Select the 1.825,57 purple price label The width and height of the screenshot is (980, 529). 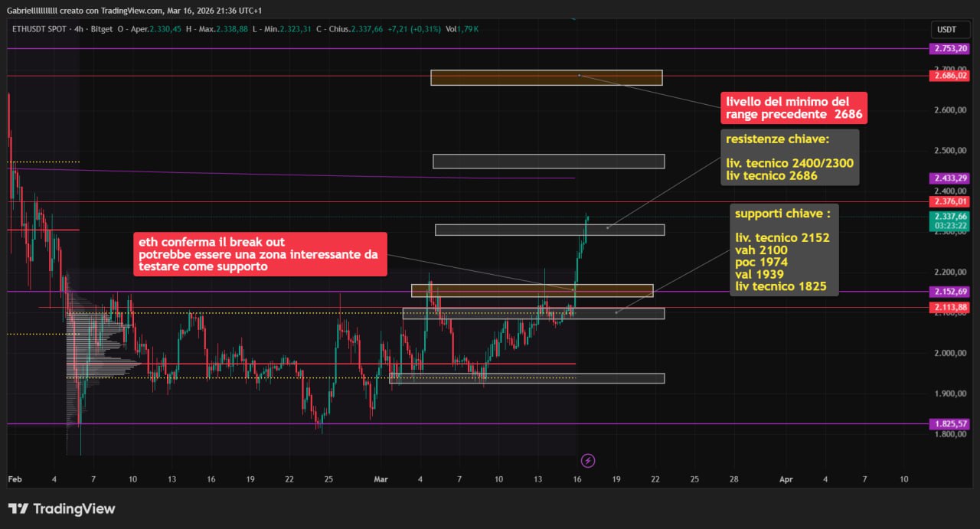click(949, 423)
